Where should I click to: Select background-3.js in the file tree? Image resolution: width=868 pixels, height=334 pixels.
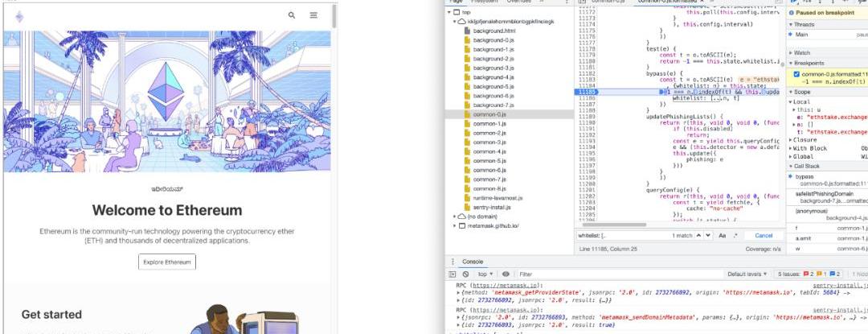coord(493,68)
